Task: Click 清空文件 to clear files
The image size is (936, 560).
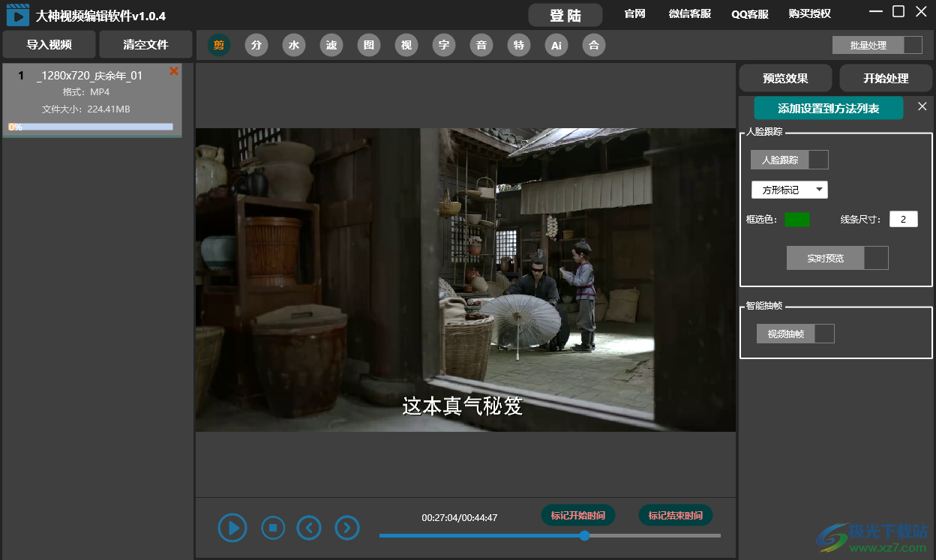Action: [146, 44]
